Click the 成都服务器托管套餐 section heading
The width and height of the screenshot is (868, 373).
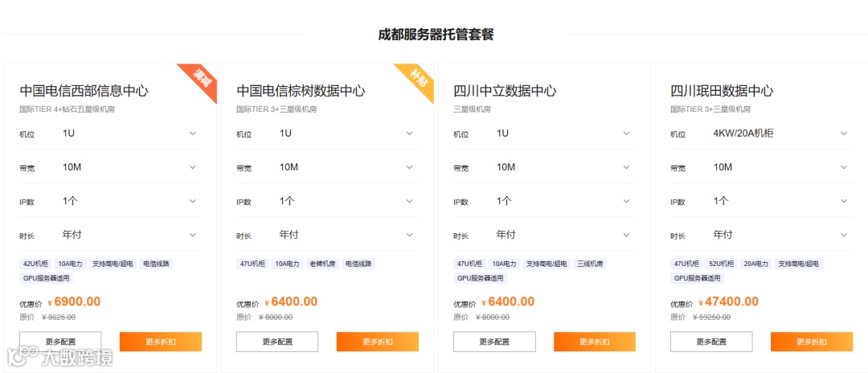(436, 35)
